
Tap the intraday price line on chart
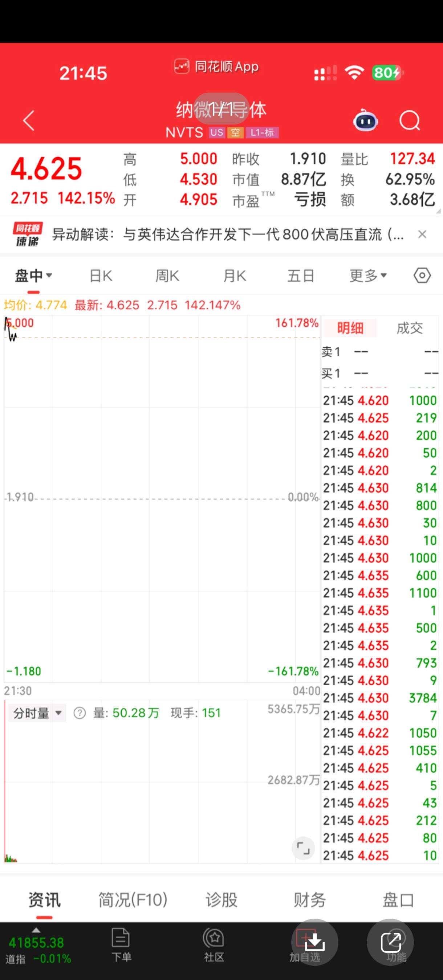click(11, 330)
